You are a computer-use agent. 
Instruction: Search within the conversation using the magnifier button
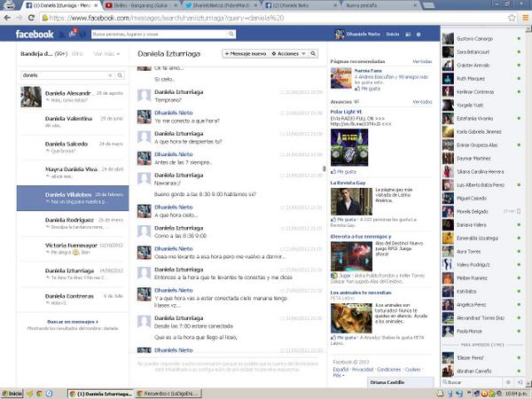tap(313, 53)
